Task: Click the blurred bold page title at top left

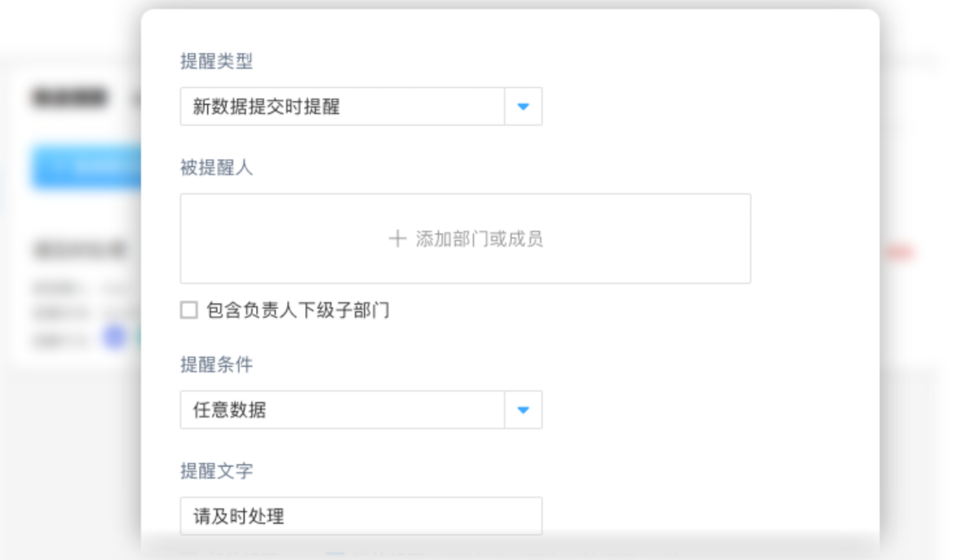Action: pyautogui.click(x=69, y=98)
